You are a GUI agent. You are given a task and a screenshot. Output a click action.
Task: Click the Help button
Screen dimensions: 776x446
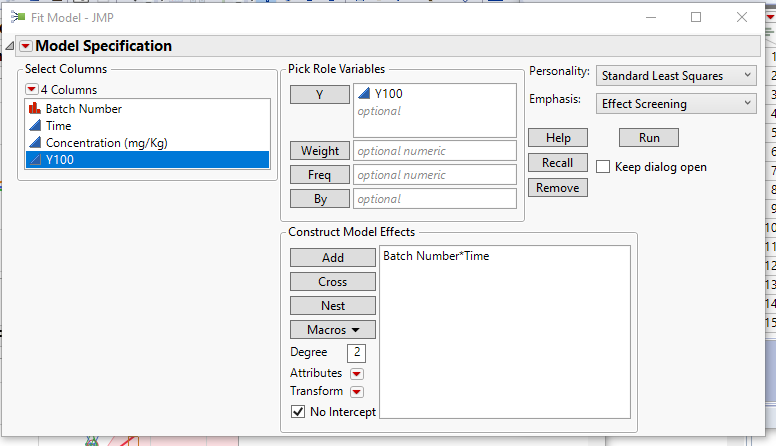click(x=558, y=138)
